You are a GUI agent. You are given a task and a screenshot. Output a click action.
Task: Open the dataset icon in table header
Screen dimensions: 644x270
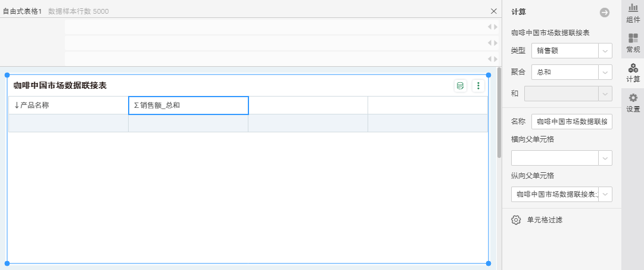tap(460, 86)
